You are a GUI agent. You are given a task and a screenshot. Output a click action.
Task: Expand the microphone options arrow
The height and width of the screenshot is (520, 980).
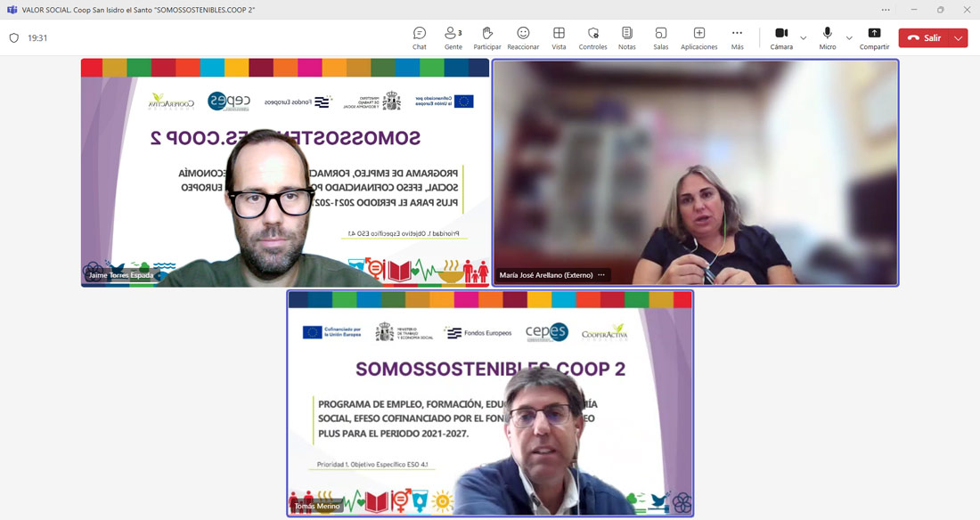[849, 38]
